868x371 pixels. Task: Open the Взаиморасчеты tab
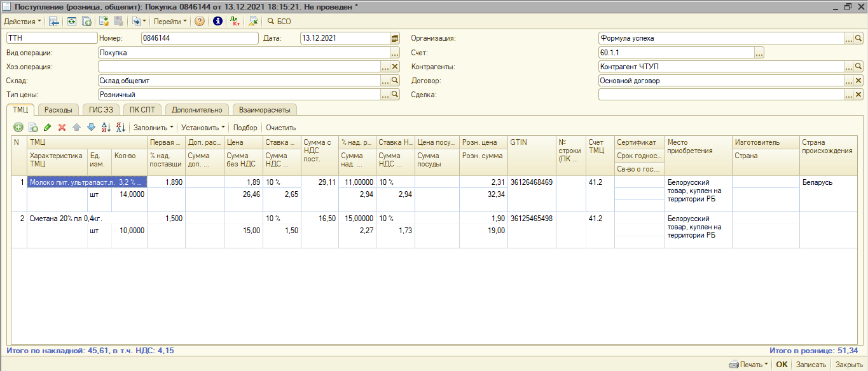265,110
